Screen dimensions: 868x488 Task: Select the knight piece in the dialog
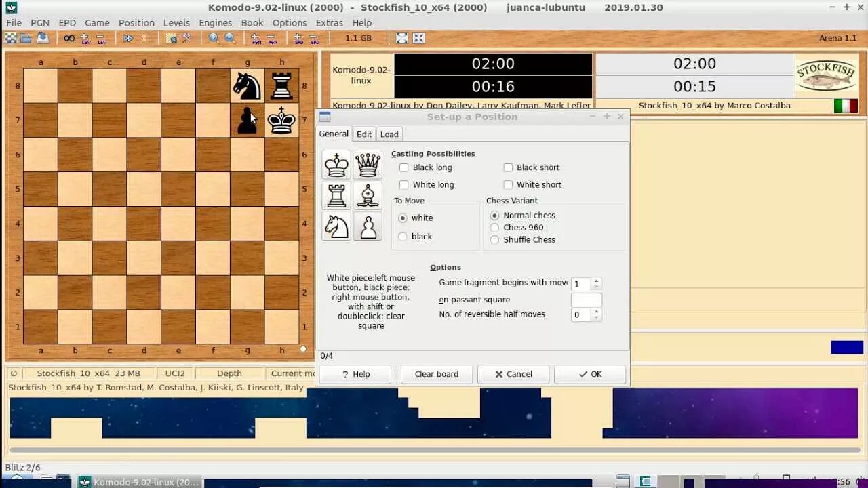pos(336,226)
